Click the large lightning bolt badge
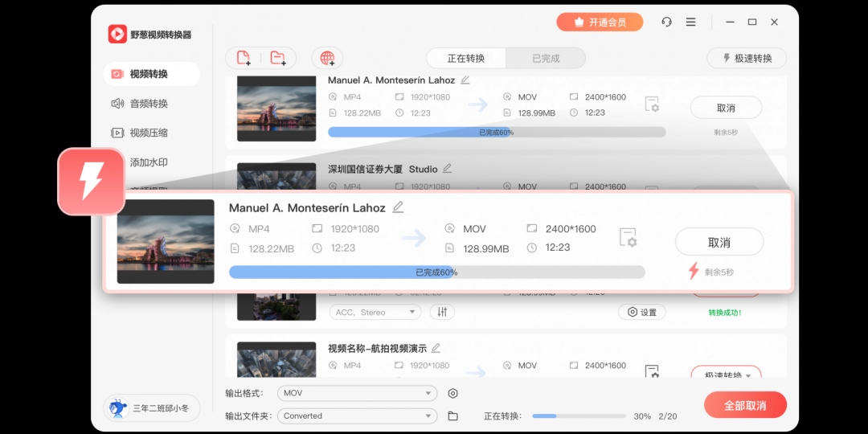The width and height of the screenshot is (868, 434). [92, 182]
